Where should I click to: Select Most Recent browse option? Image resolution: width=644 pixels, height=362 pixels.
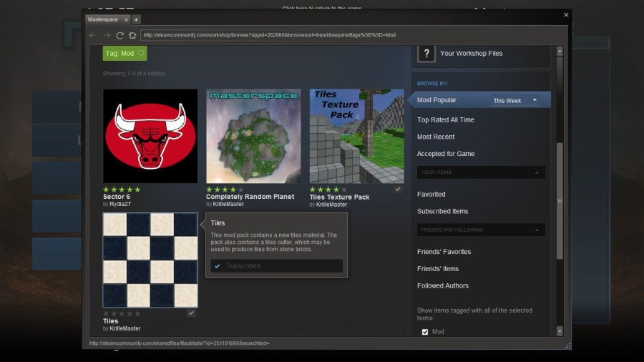point(436,137)
